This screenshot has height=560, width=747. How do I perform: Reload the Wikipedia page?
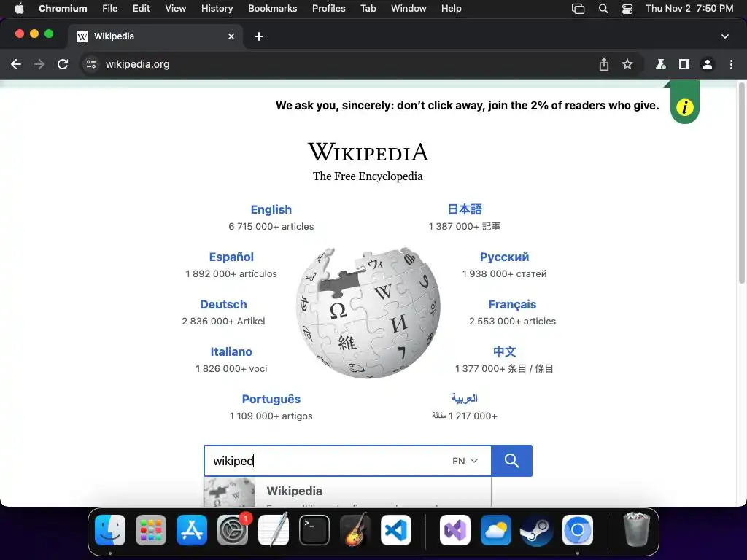(x=63, y=64)
